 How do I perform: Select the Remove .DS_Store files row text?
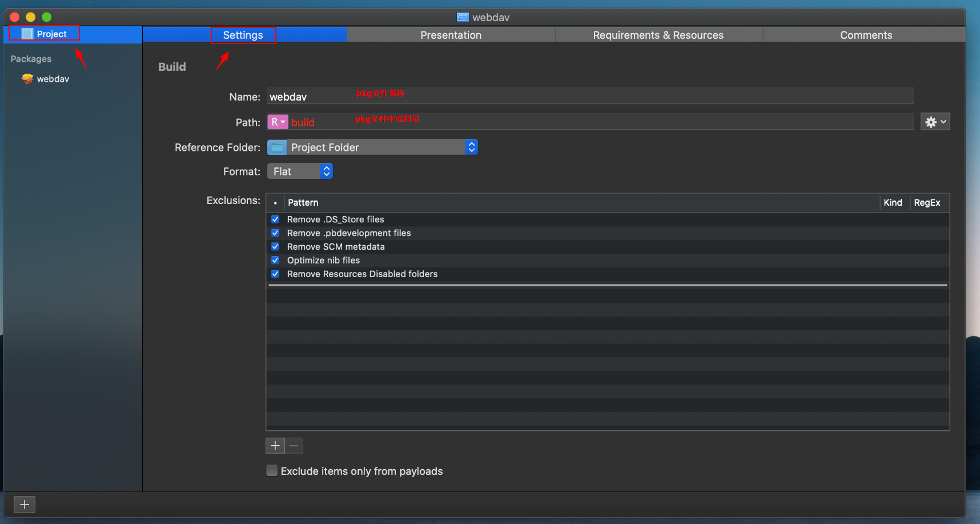(335, 219)
